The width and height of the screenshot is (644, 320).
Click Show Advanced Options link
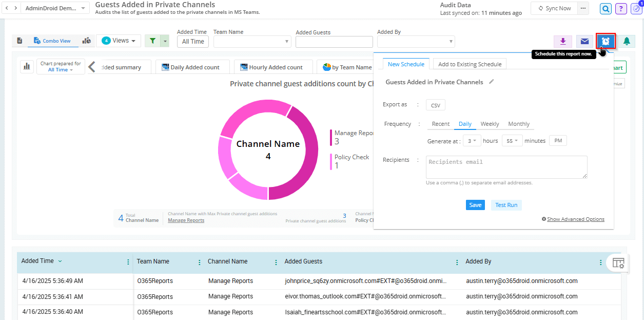[x=575, y=219]
